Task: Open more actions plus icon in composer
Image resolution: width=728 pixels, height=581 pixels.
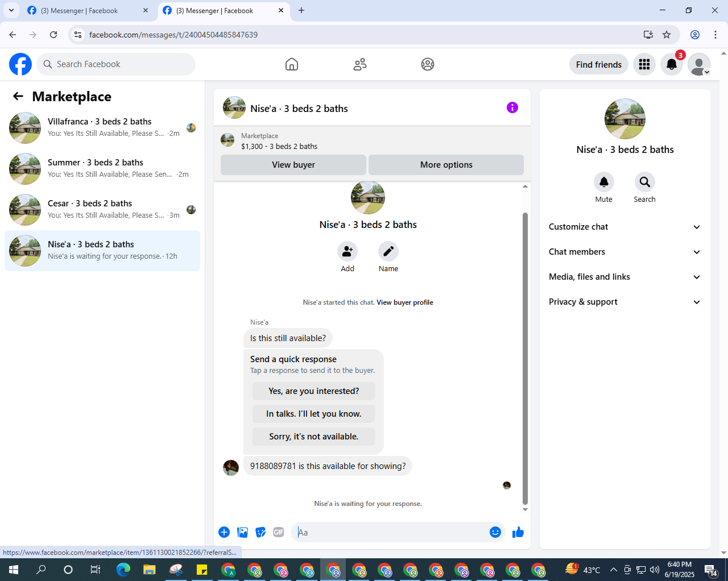Action: (224, 532)
